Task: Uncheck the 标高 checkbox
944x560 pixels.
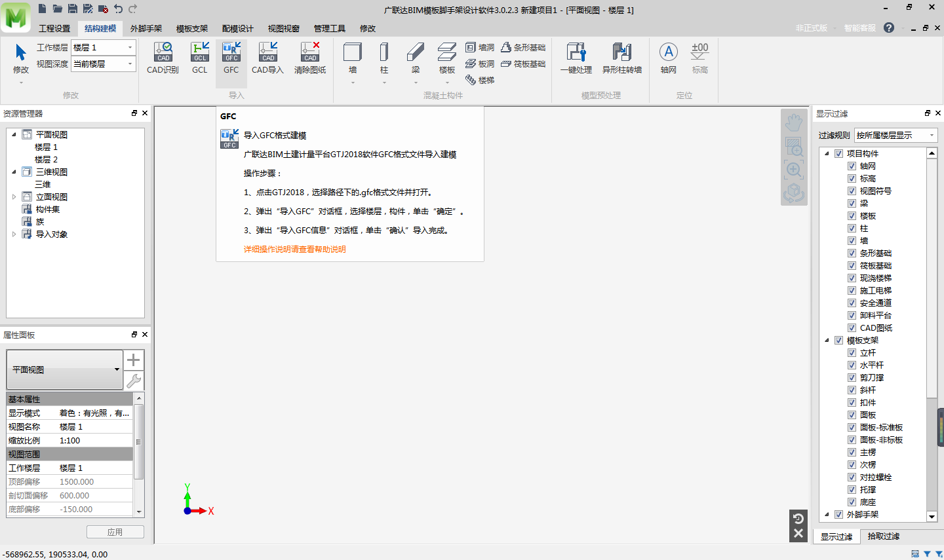Action: (x=852, y=179)
